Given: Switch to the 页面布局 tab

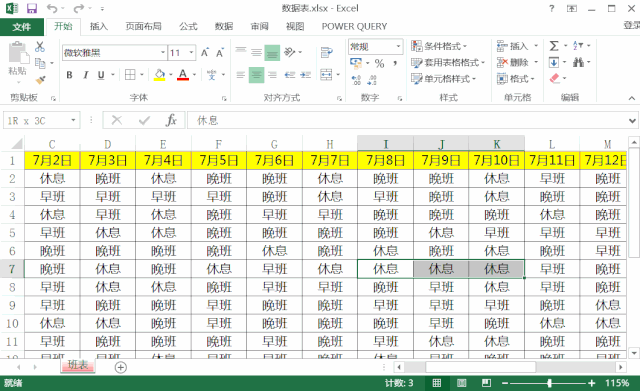Looking at the screenshot, I should [x=143, y=27].
